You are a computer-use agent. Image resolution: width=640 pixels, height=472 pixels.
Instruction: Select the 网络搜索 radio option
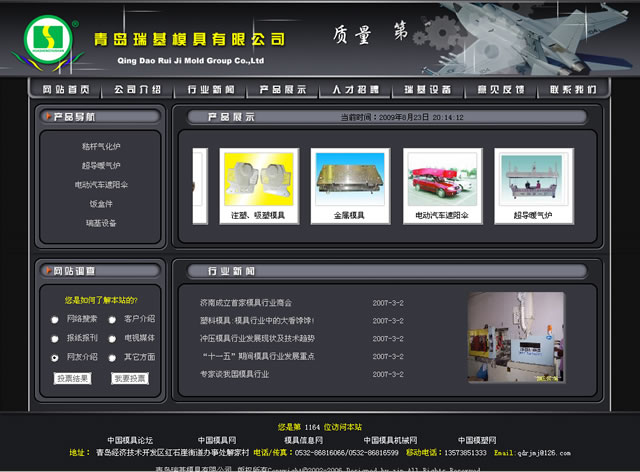[54, 319]
